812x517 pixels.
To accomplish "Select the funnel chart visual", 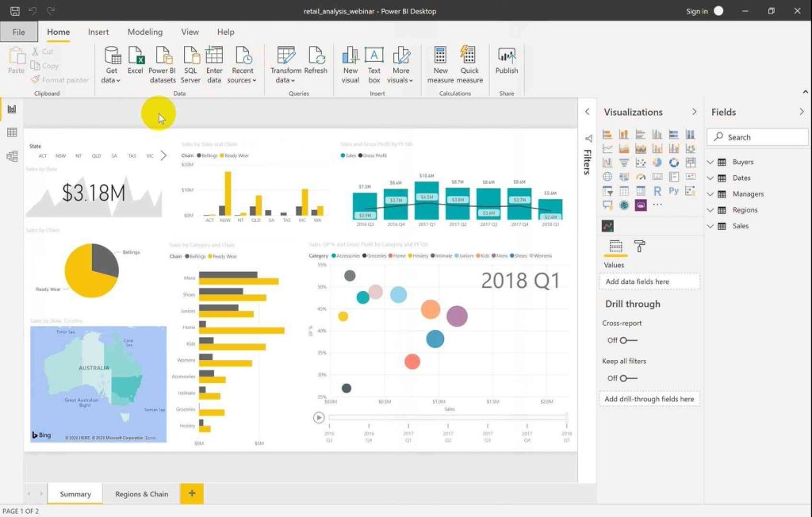I will [x=624, y=163].
